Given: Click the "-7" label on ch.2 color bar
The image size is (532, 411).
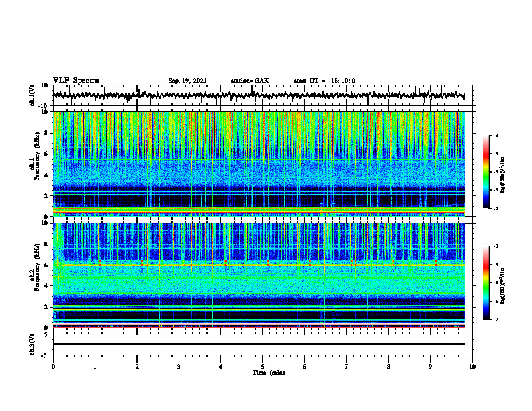Looking at the screenshot, I should pos(495,319).
